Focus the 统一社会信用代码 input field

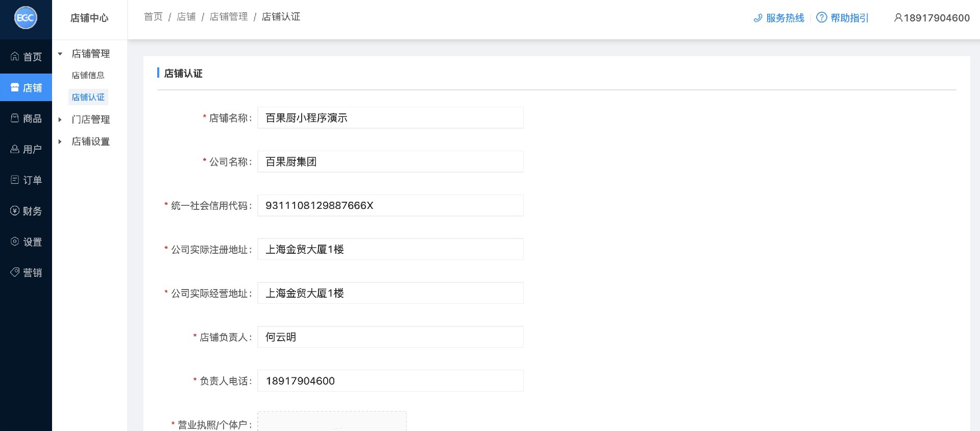click(390, 205)
